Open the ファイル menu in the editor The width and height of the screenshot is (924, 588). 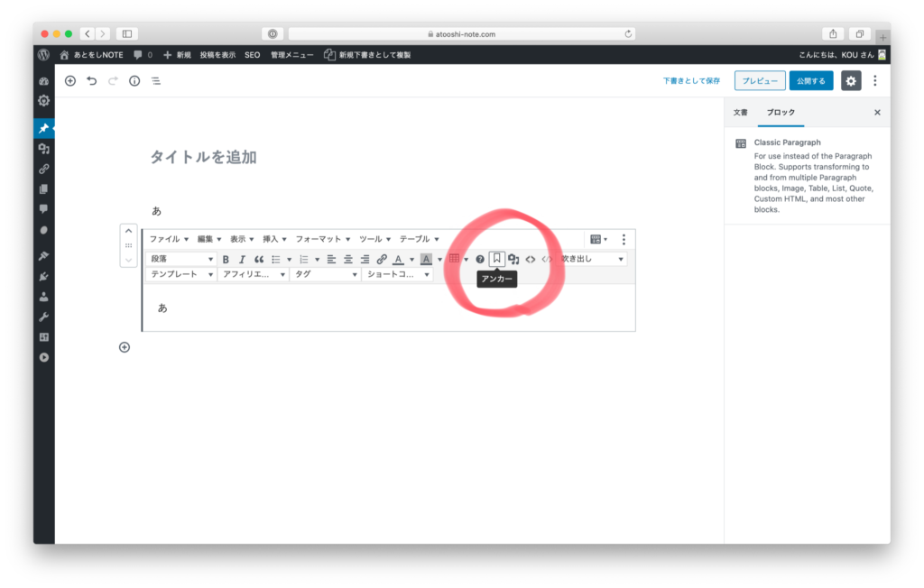pyautogui.click(x=169, y=239)
